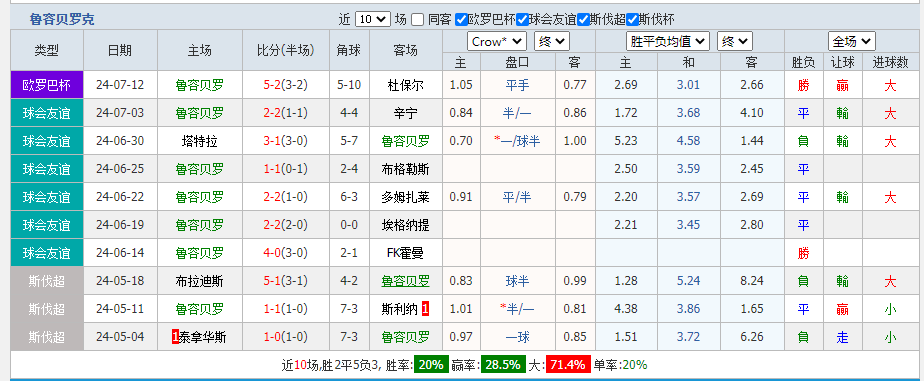Click the 3-1(3-0) score for 塔特拉
The image size is (924, 381).
point(286,141)
